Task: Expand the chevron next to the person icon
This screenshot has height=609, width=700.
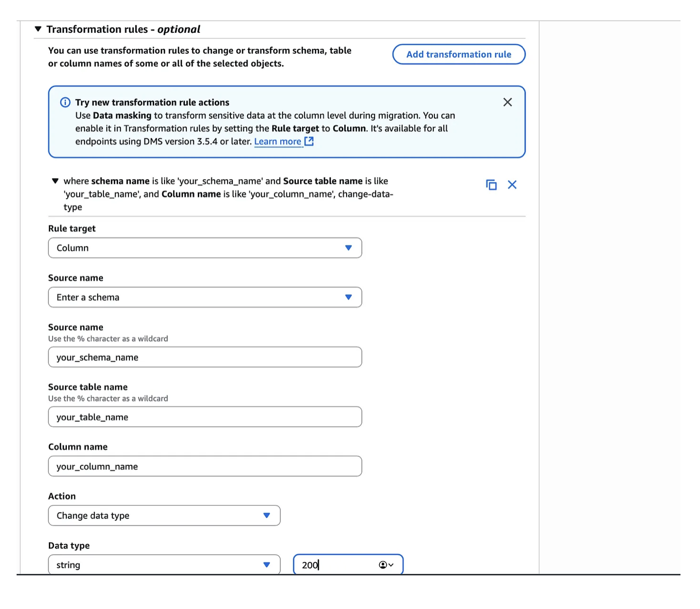Action: click(x=391, y=565)
